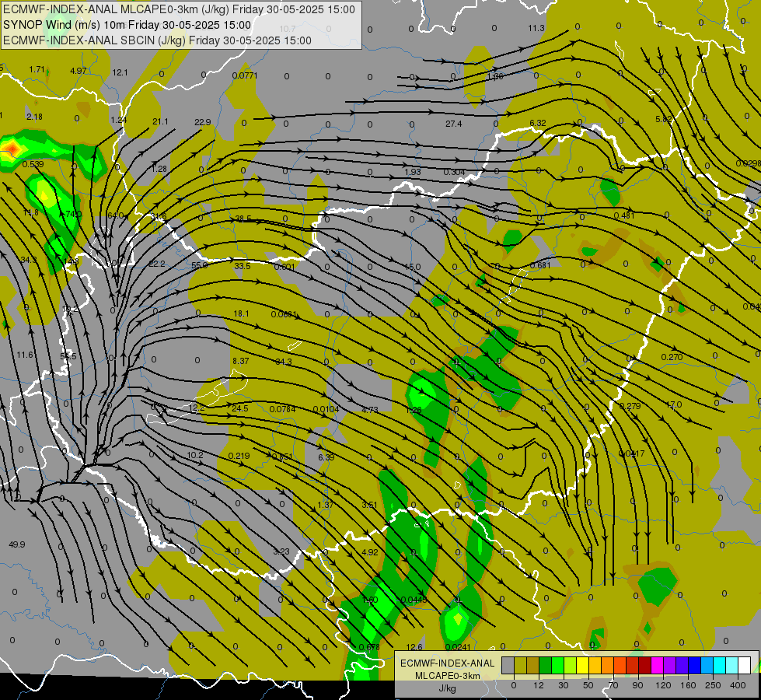The height and width of the screenshot is (700, 761).
Task: Pick the bright green legend swatch
Action: 557,665
